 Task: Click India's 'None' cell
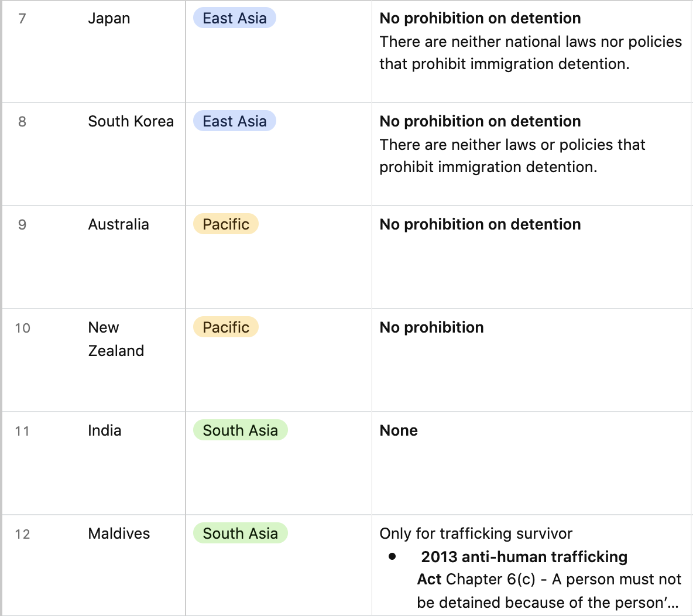pyautogui.click(x=532, y=463)
